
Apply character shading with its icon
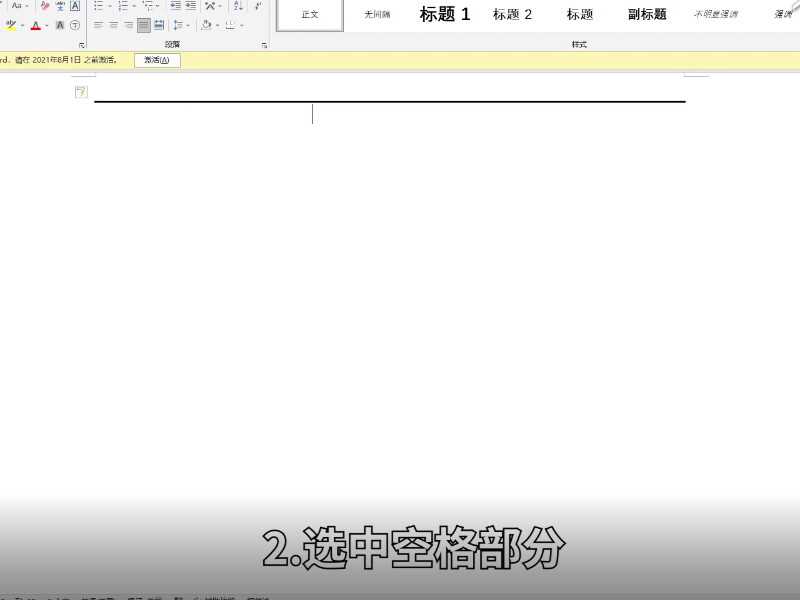click(x=58, y=25)
